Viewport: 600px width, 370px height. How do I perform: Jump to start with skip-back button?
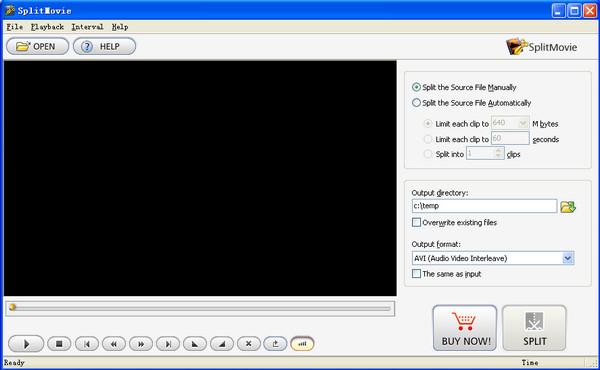(x=87, y=344)
